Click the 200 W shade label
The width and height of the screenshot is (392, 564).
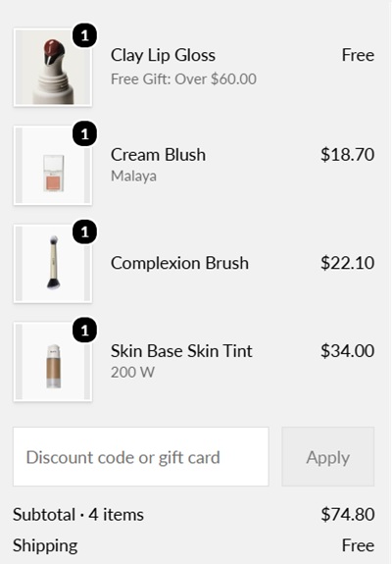132,373
